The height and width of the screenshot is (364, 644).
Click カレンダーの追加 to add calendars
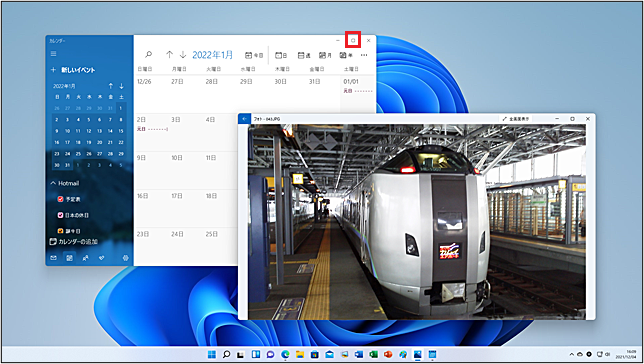74,242
